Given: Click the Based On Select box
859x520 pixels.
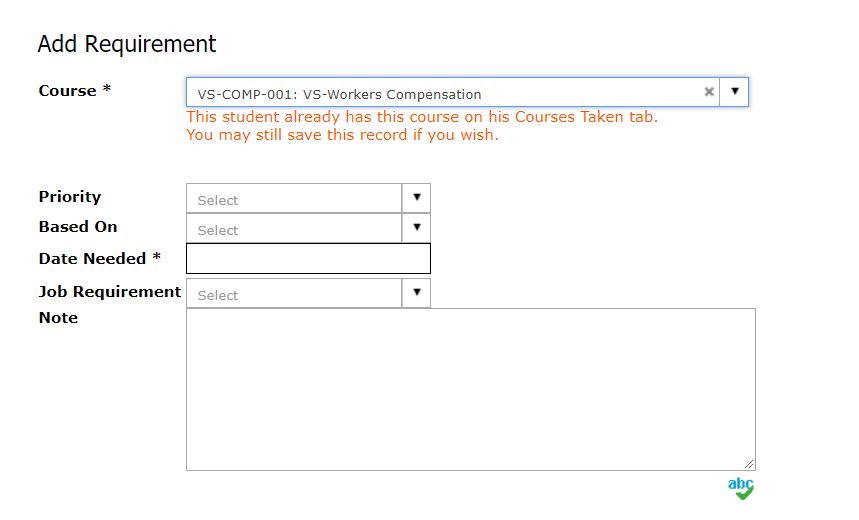Looking at the screenshot, I should coord(294,229).
